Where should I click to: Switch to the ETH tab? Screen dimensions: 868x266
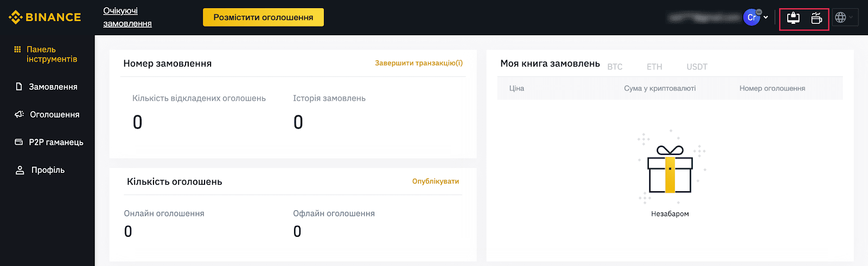pyautogui.click(x=654, y=67)
